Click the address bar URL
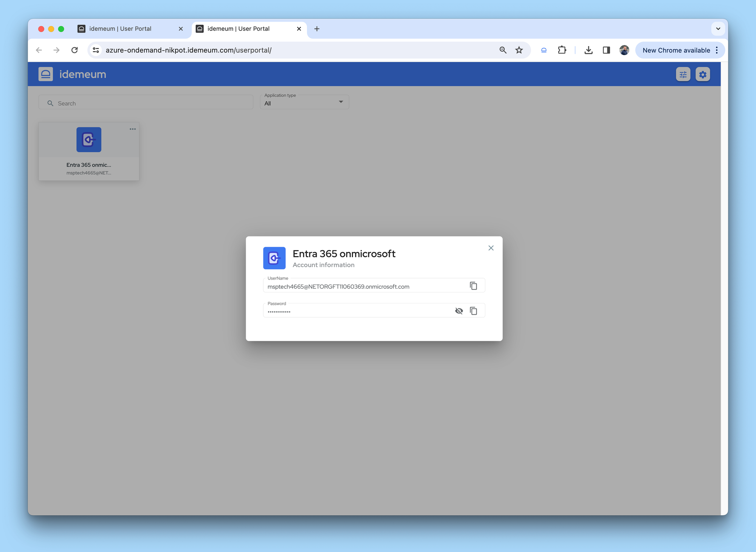This screenshot has width=756, height=552. click(189, 50)
